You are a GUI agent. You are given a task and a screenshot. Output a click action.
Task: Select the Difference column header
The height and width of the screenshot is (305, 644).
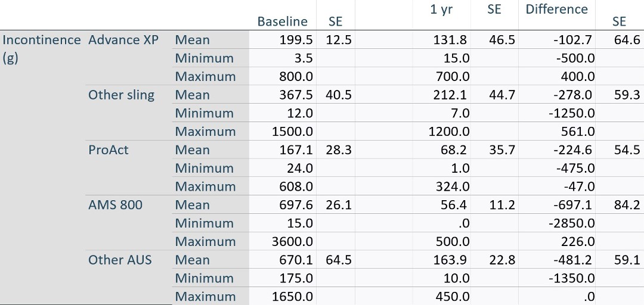point(556,10)
